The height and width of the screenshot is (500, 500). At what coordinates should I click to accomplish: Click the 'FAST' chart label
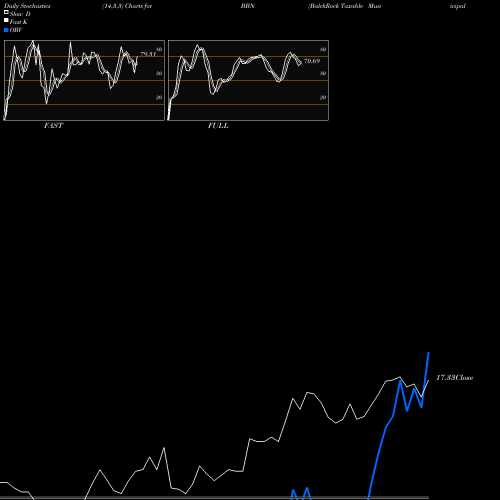[x=53, y=126]
